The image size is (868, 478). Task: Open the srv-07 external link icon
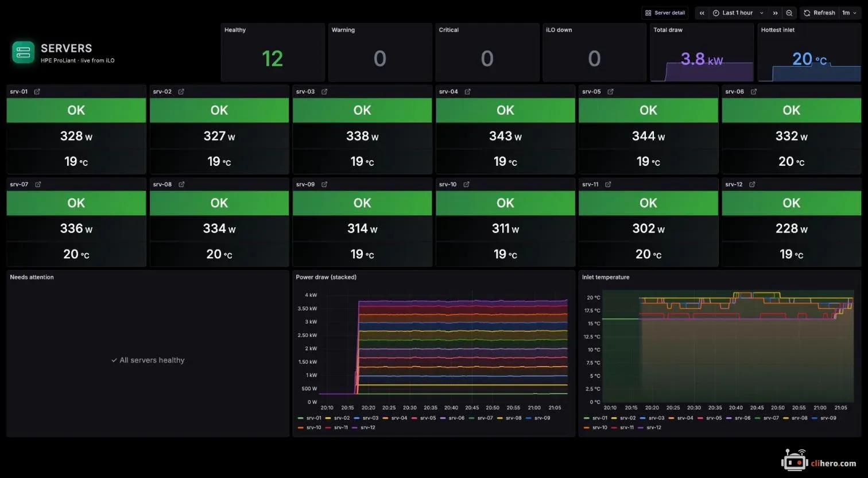click(38, 184)
